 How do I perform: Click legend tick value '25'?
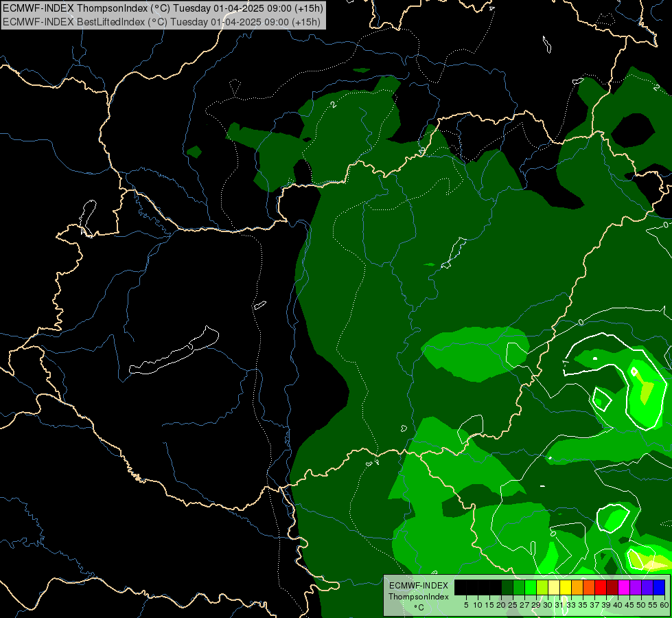(513, 605)
